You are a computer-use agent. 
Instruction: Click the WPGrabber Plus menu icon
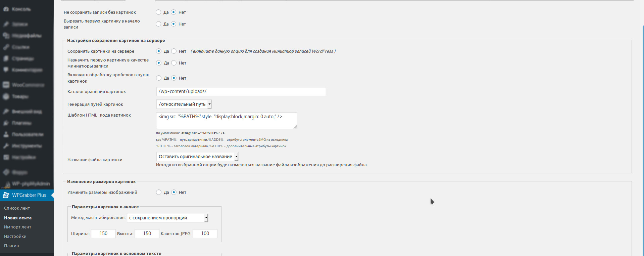click(6, 195)
